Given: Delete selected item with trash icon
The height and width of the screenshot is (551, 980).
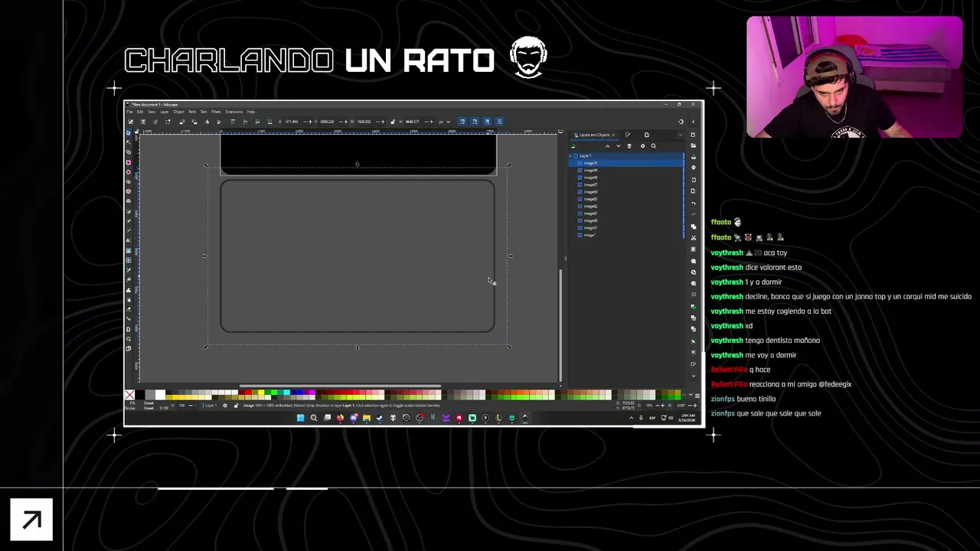Looking at the screenshot, I should (629, 146).
